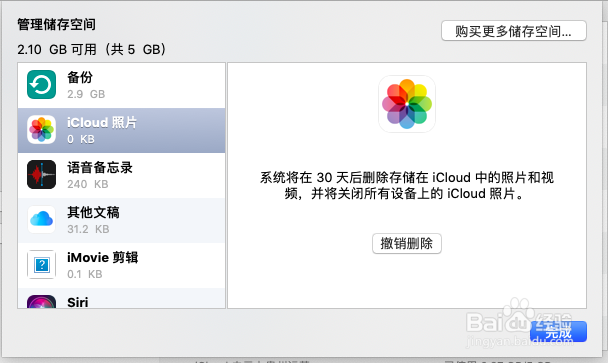608x363 pixels.
Task: Select the 语音备忘录 entry
Action: tap(121, 175)
